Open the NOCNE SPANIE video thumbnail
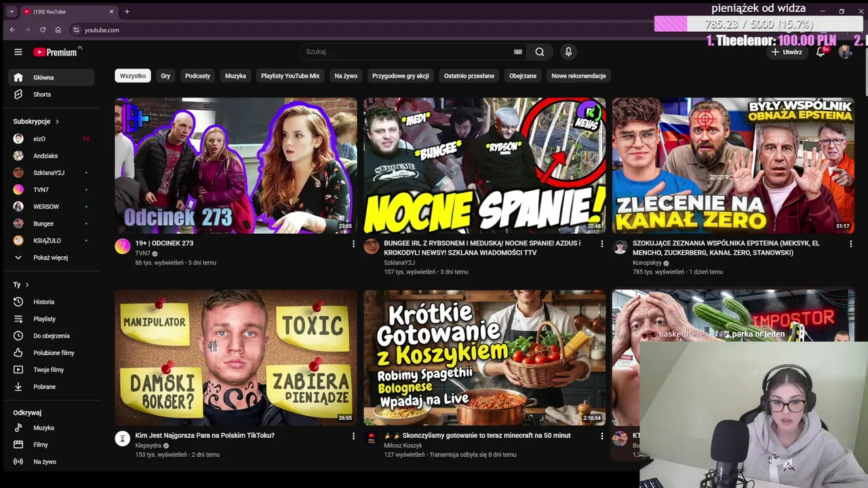 [484, 165]
